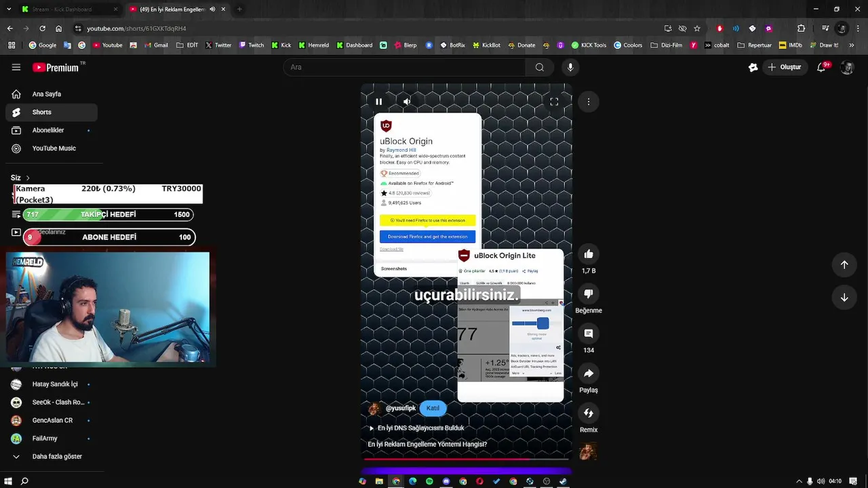
Task: Pause the Shorts video
Action: pyautogui.click(x=378, y=102)
